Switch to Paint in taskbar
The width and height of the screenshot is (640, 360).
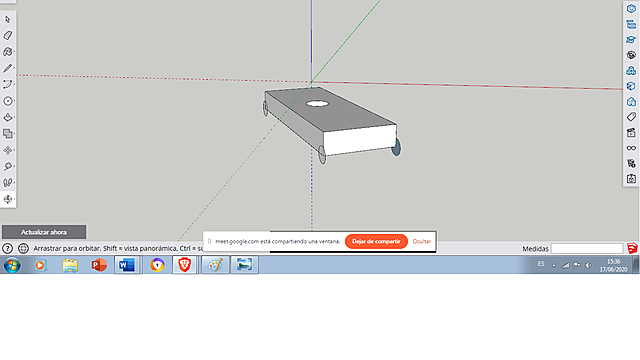[x=216, y=265]
